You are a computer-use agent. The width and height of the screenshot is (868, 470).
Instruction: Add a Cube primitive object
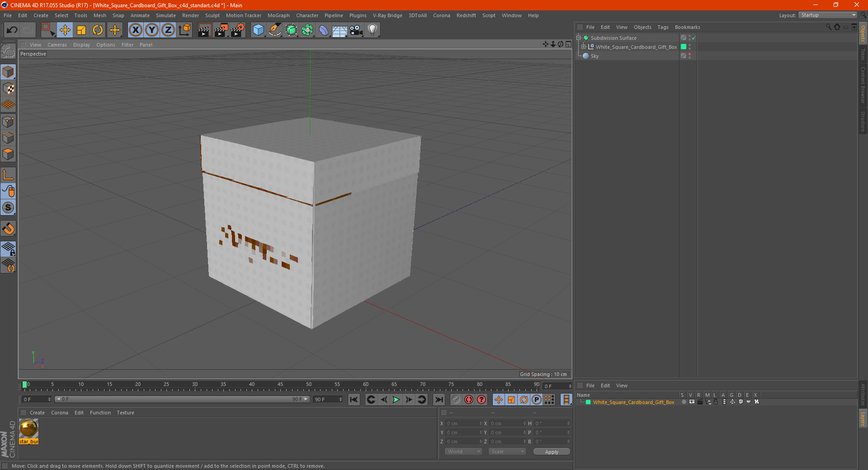(x=258, y=30)
